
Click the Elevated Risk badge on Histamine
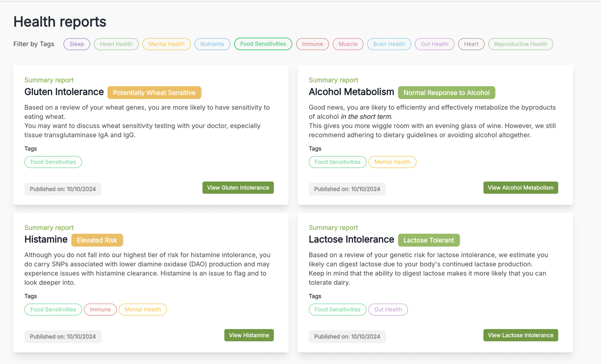click(97, 240)
